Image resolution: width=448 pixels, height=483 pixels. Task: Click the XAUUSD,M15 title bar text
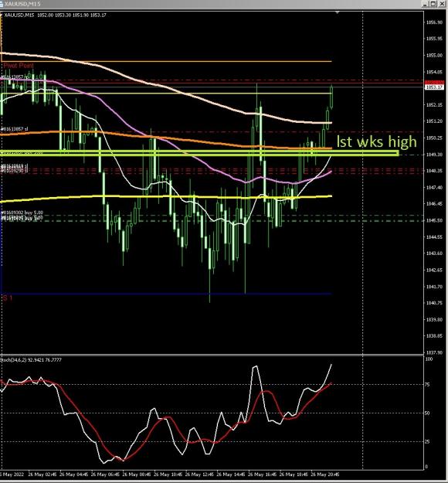tap(22, 4)
